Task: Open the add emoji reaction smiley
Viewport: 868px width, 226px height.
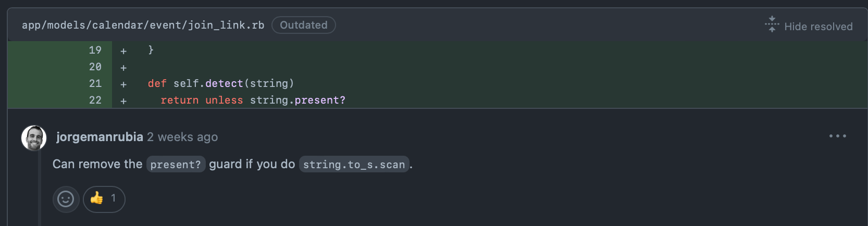Action: (x=66, y=199)
